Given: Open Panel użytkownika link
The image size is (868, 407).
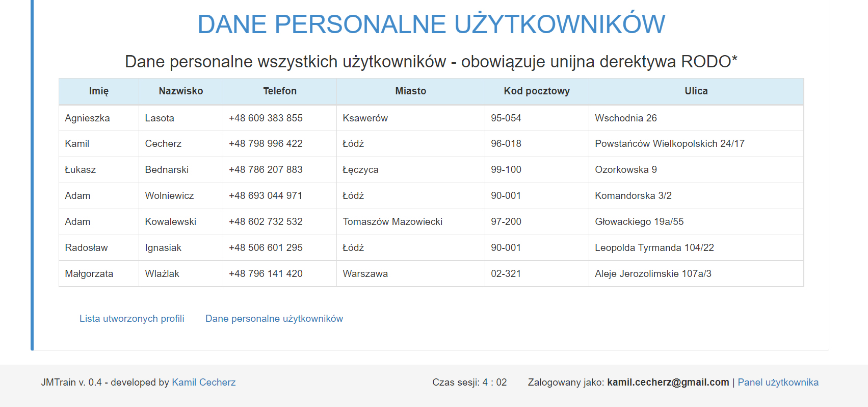Looking at the screenshot, I should click(x=778, y=382).
